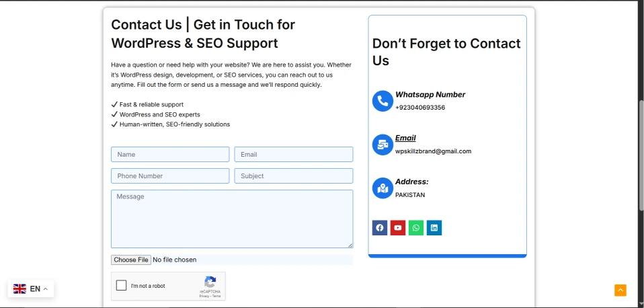The height and width of the screenshot is (308, 644).
Task: Focus the Name input field
Action: click(170, 155)
